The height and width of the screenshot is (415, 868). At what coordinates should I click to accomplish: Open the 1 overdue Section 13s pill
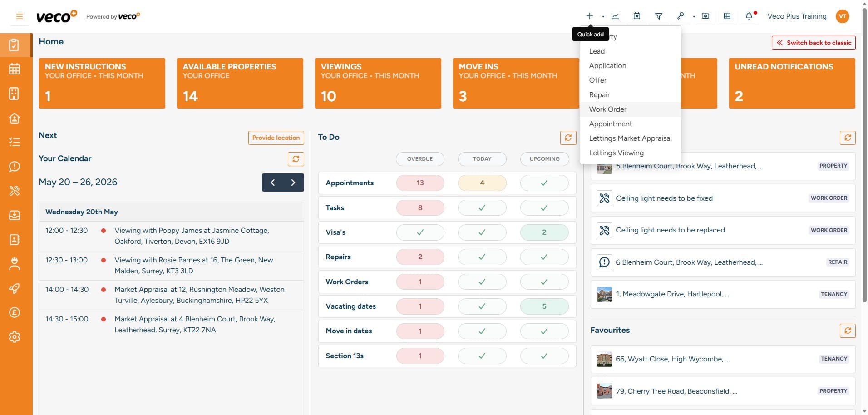[x=420, y=356]
